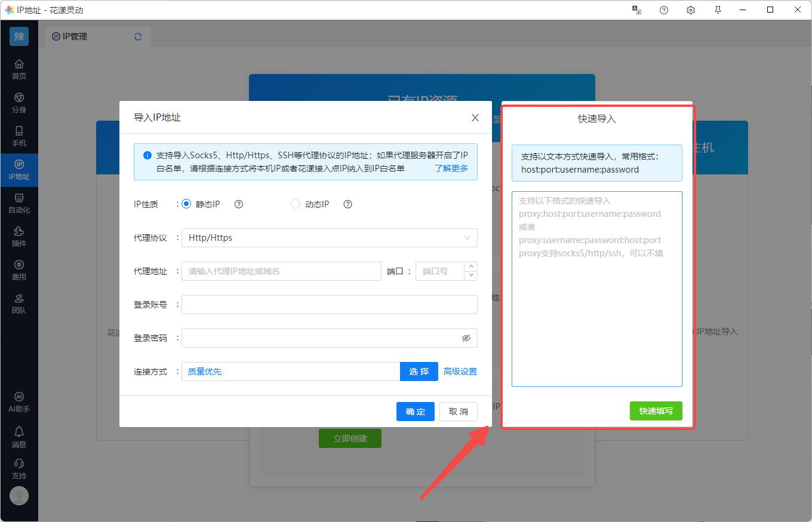Open the 分身 browser profiles section
The height and width of the screenshot is (522, 812).
coord(19,103)
